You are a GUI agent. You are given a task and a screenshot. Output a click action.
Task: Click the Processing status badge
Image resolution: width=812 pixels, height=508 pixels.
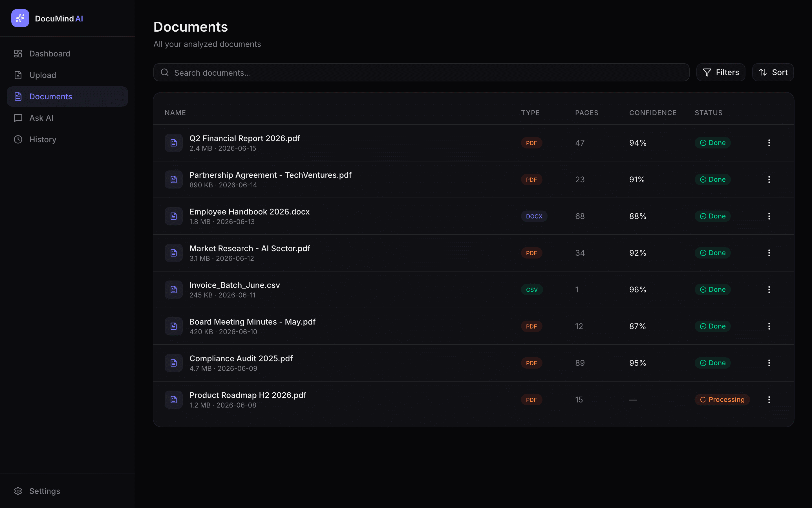coord(722,399)
